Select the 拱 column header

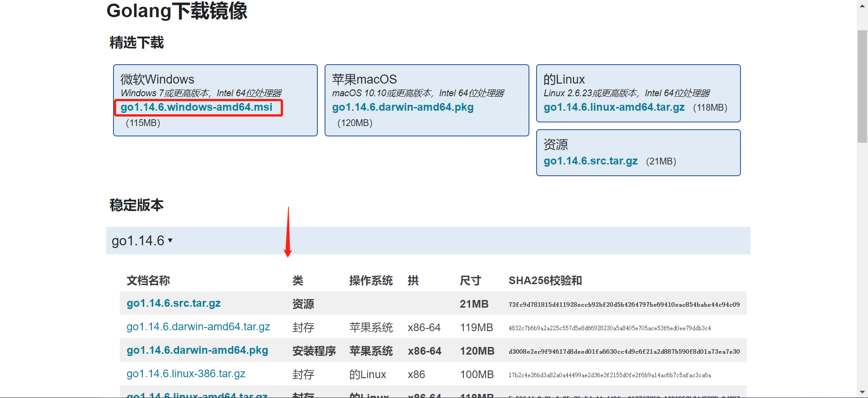(413, 281)
